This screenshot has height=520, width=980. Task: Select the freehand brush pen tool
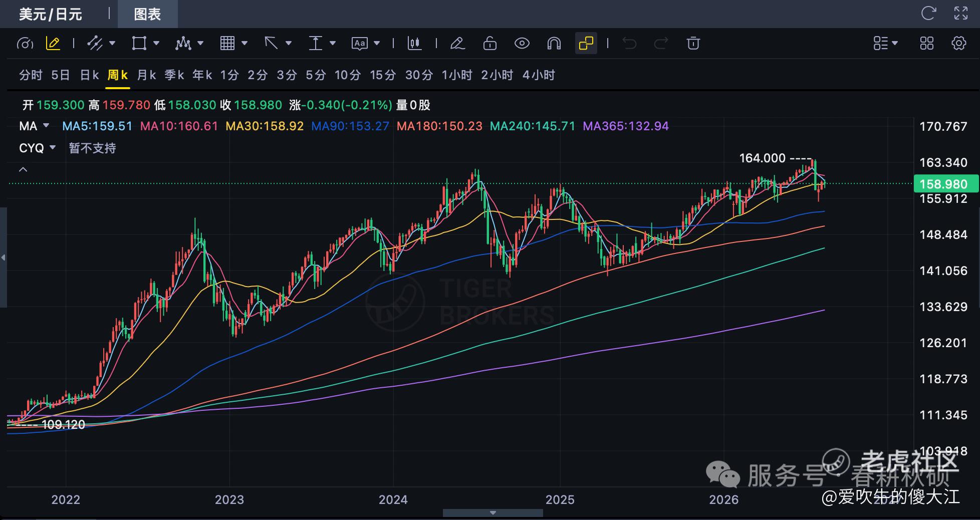pos(457,44)
